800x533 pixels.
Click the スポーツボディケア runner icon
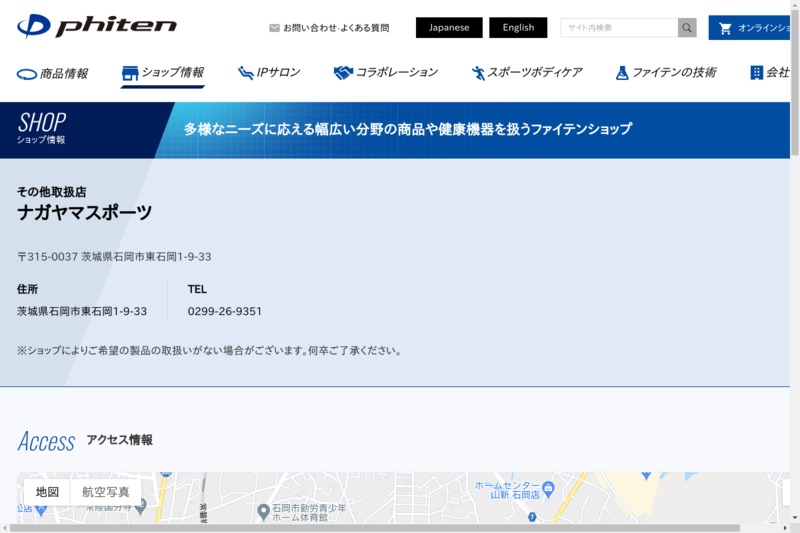tap(478, 73)
